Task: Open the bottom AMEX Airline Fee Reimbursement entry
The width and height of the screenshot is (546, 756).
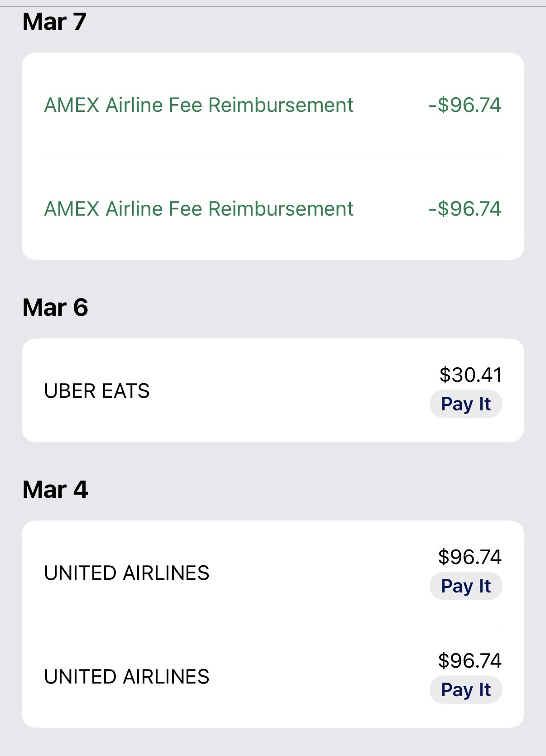Action: tap(198, 209)
